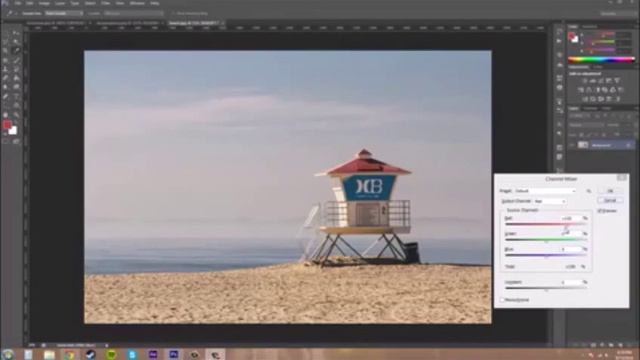
Task: Open the Sample layers dropdown in options bar
Action: (133, 13)
